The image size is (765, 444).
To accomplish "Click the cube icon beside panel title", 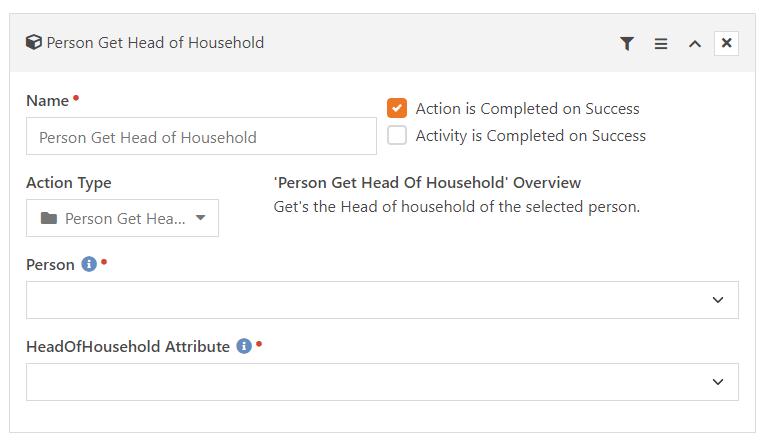I will tap(34, 42).
